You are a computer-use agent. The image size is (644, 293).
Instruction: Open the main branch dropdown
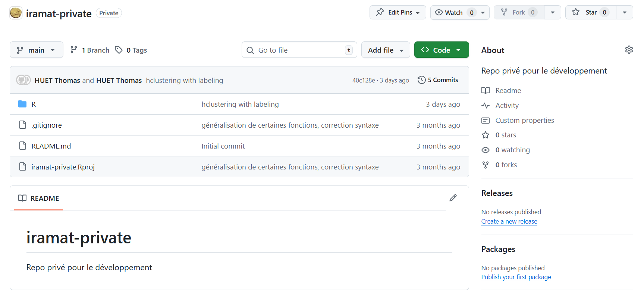coord(36,50)
